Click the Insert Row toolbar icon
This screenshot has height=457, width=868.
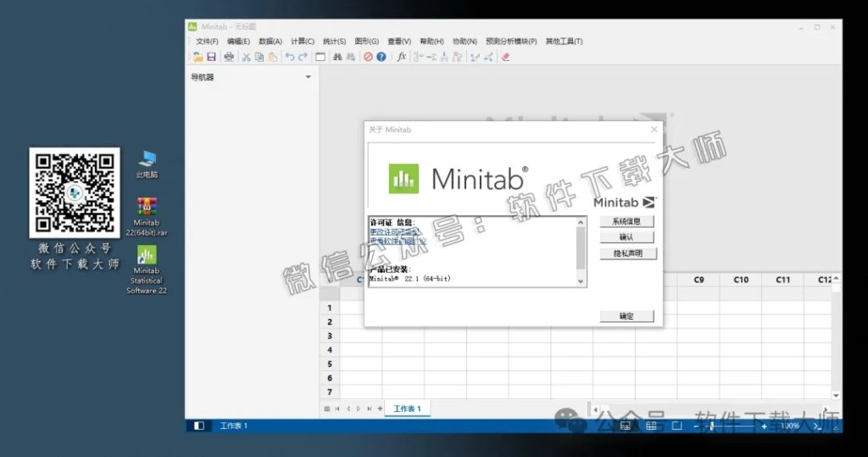pyautogui.click(x=431, y=57)
